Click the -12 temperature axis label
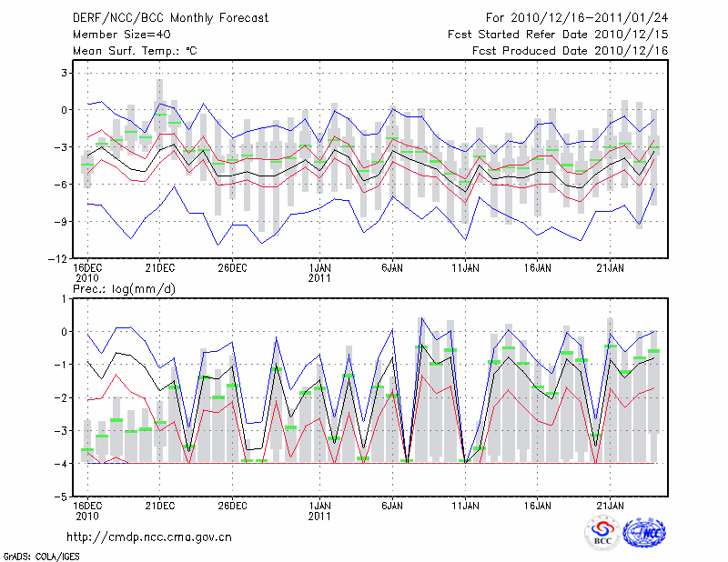The width and height of the screenshot is (728, 562). (55, 258)
